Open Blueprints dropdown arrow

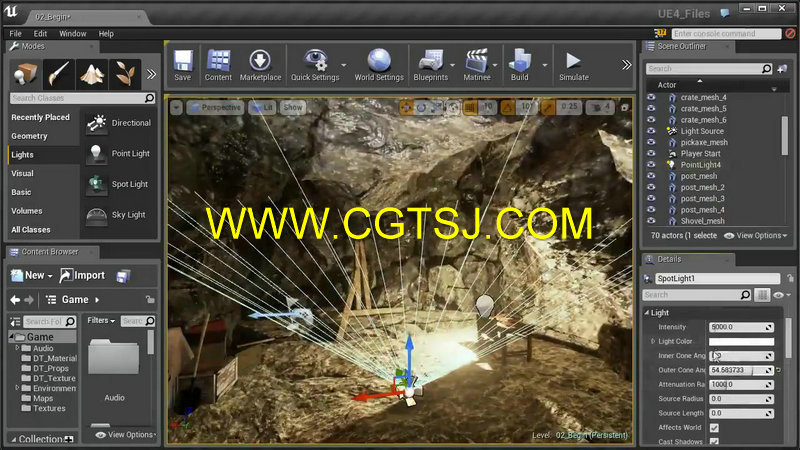click(x=452, y=65)
